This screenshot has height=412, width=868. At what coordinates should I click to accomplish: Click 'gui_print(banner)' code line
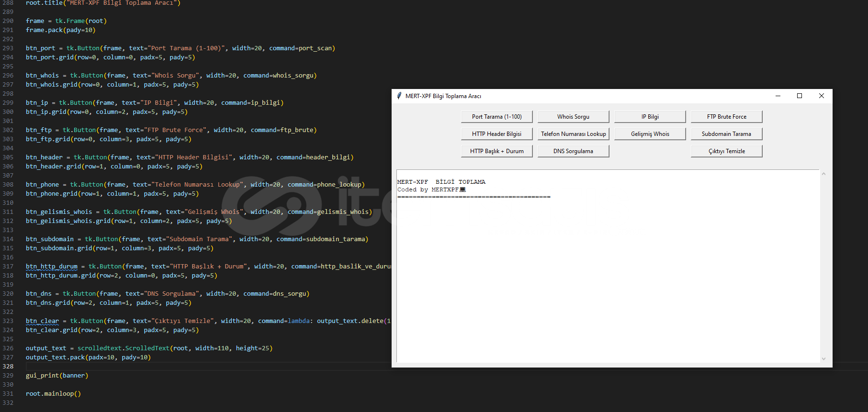pyautogui.click(x=57, y=376)
